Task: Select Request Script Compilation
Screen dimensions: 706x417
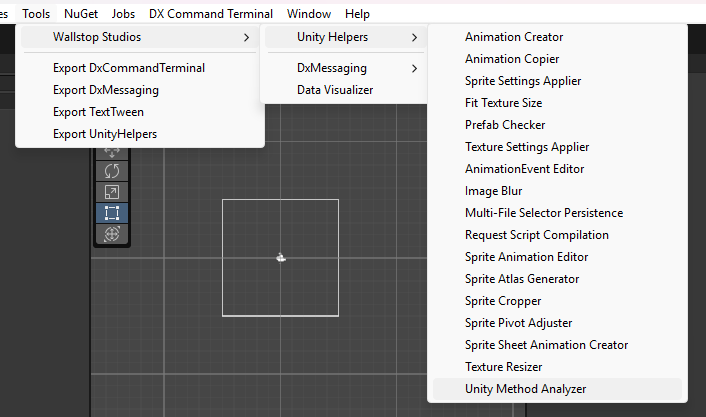Action: coord(537,235)
